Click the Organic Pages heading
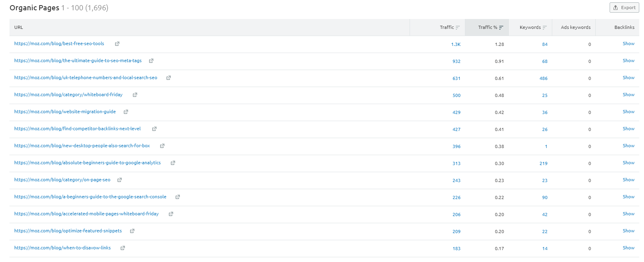Viewport: 644px width, 262px height. pyautogui.click(x=34, y=8)
